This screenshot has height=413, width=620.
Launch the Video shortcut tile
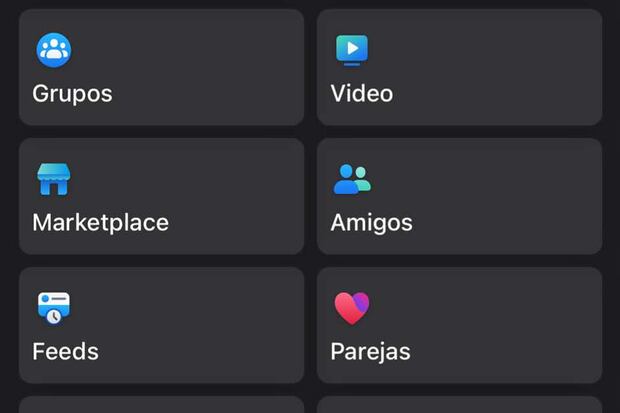coord(459,67)
